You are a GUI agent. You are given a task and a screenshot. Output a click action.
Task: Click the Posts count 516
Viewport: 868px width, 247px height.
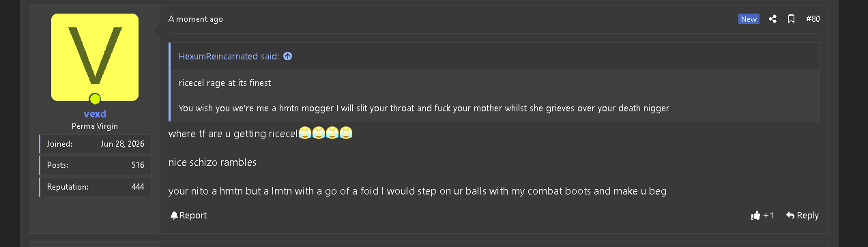click(x=138, y=165)
